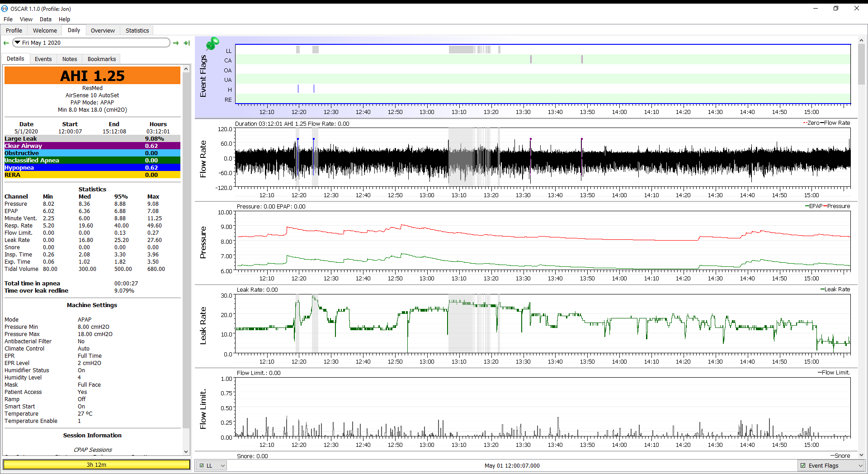Jump to last day with data arrow

coord(187,43)
